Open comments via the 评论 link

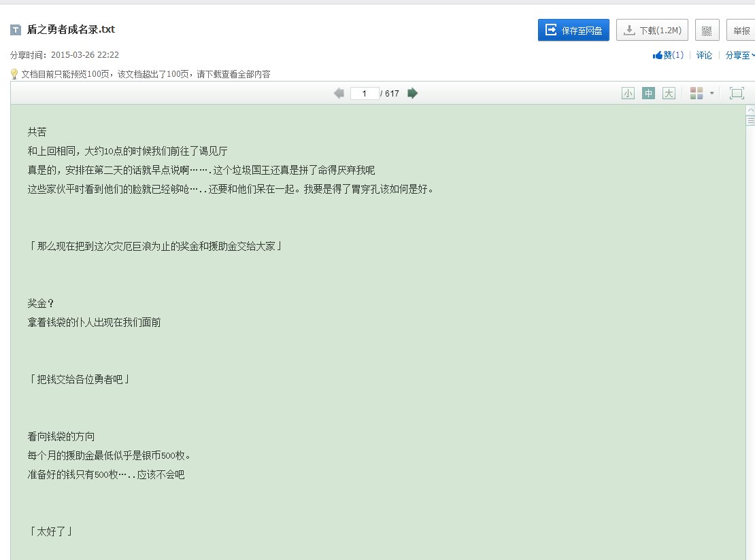704,55
